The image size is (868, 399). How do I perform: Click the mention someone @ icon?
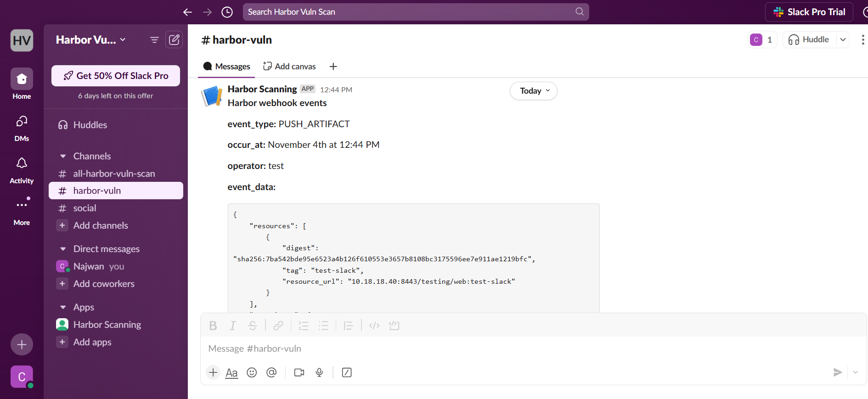[271, 372]
